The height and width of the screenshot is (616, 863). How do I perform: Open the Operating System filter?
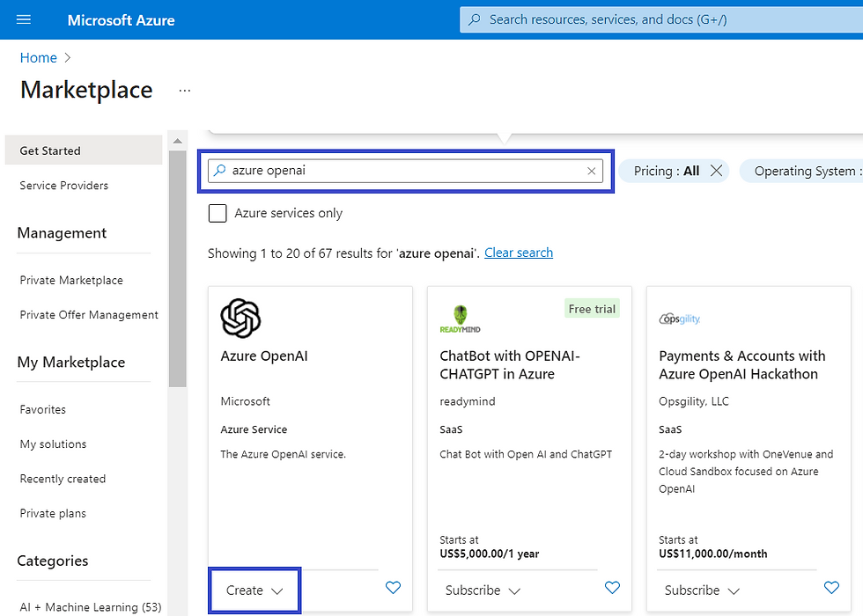tap(803, 171)
